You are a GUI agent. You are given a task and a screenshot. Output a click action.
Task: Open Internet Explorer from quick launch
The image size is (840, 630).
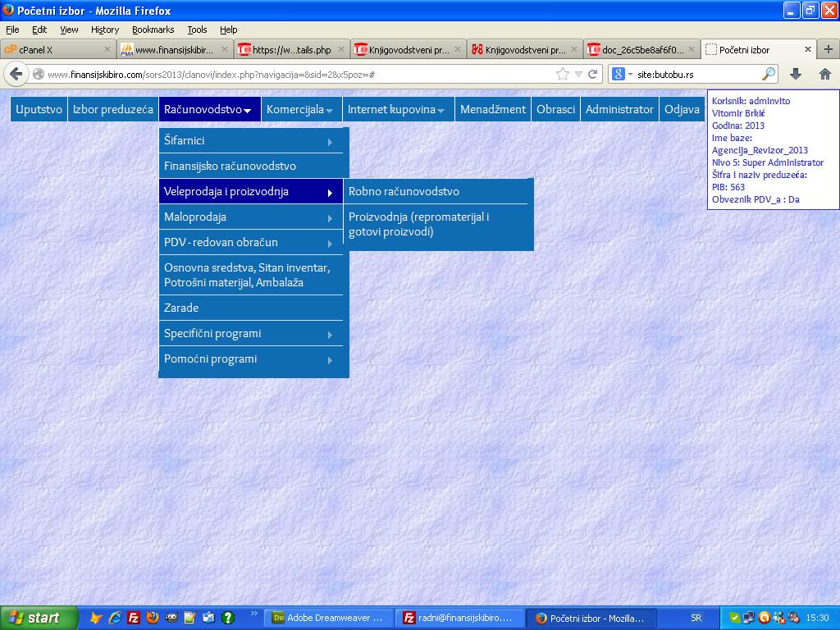click(x=115, y=618)
